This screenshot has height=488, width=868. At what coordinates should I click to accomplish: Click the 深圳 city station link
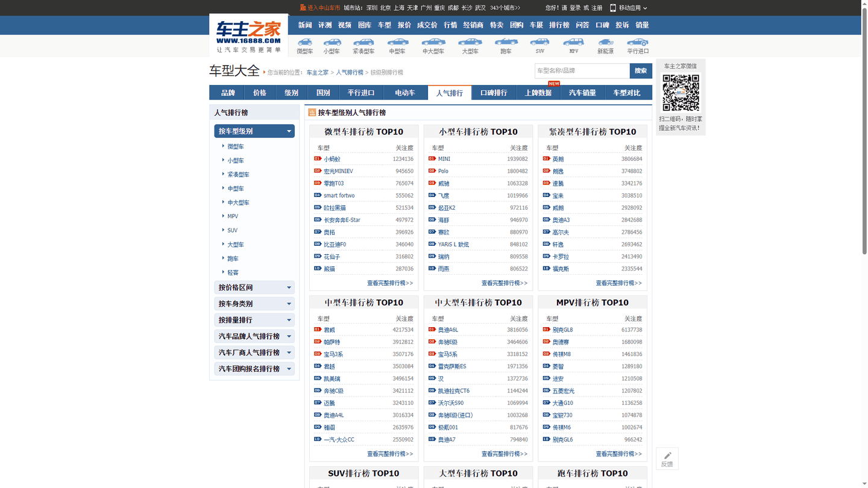(x=372, y=8)
